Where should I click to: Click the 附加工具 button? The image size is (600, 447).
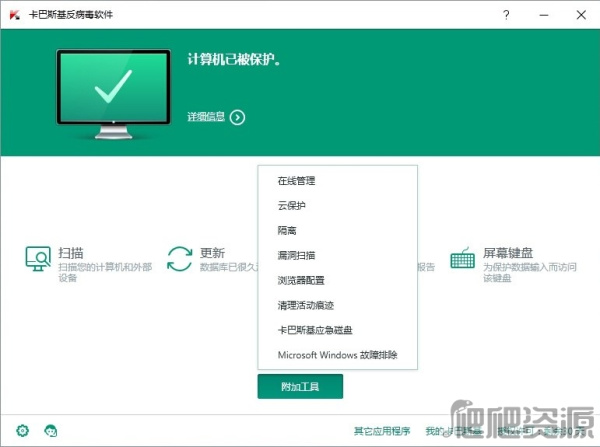[x=300, y=387]
